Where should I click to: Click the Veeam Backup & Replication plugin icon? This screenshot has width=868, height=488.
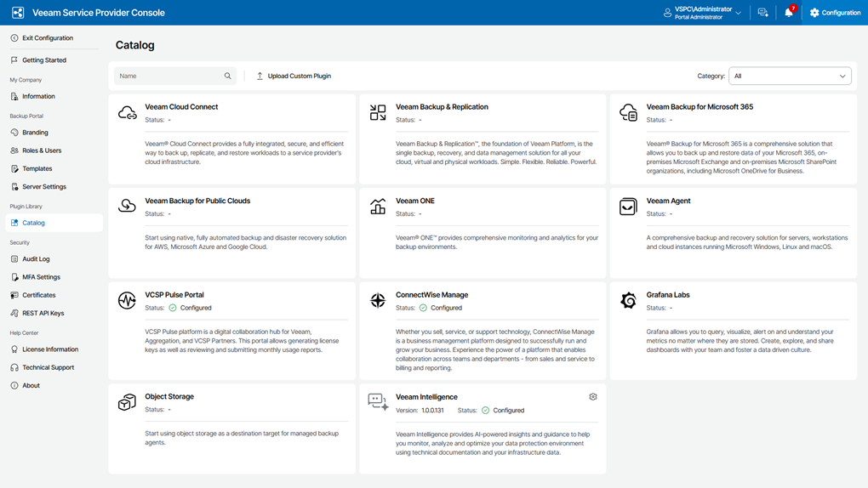378,113
